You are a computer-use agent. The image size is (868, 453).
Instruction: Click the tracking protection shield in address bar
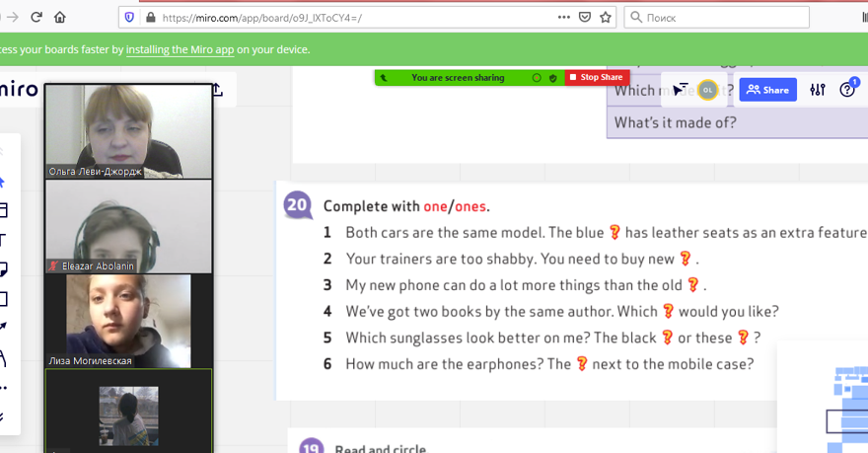pos(129,17)
